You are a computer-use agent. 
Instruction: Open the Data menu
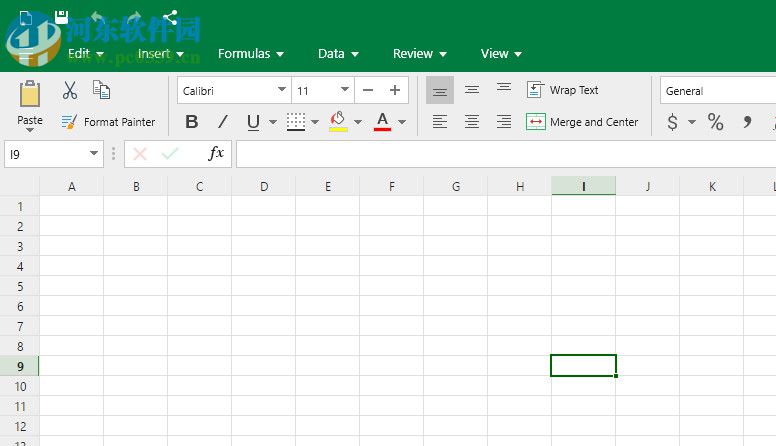tap(339, 53)
